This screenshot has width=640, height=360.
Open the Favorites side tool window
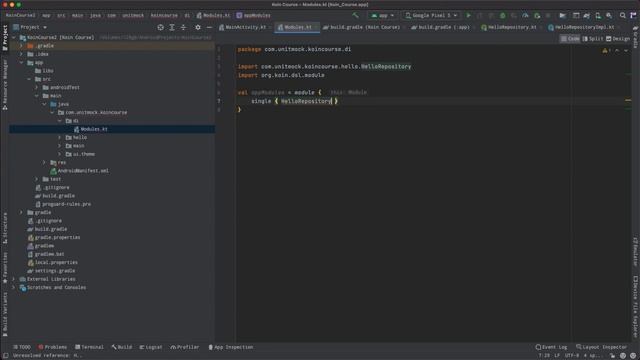(x=5, y=267)
